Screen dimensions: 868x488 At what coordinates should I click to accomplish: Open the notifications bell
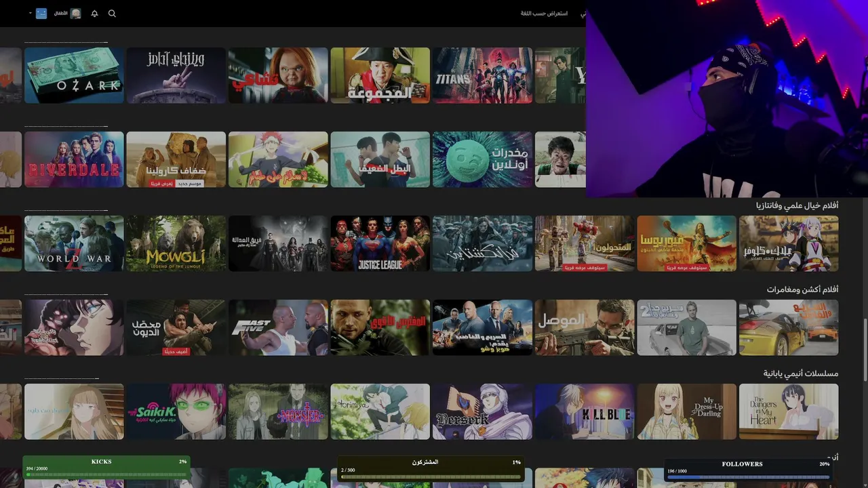click(94, 14)
